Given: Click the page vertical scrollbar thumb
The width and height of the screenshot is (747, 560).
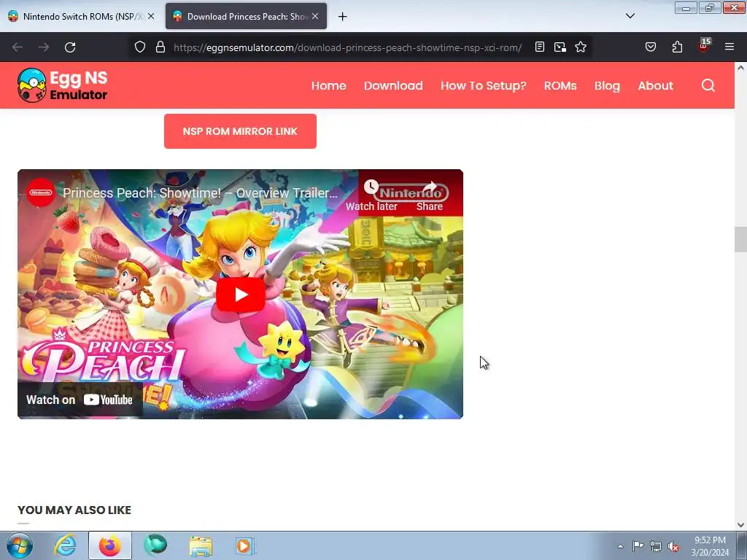Looking at the screenshot, I should tap(740, 239).
